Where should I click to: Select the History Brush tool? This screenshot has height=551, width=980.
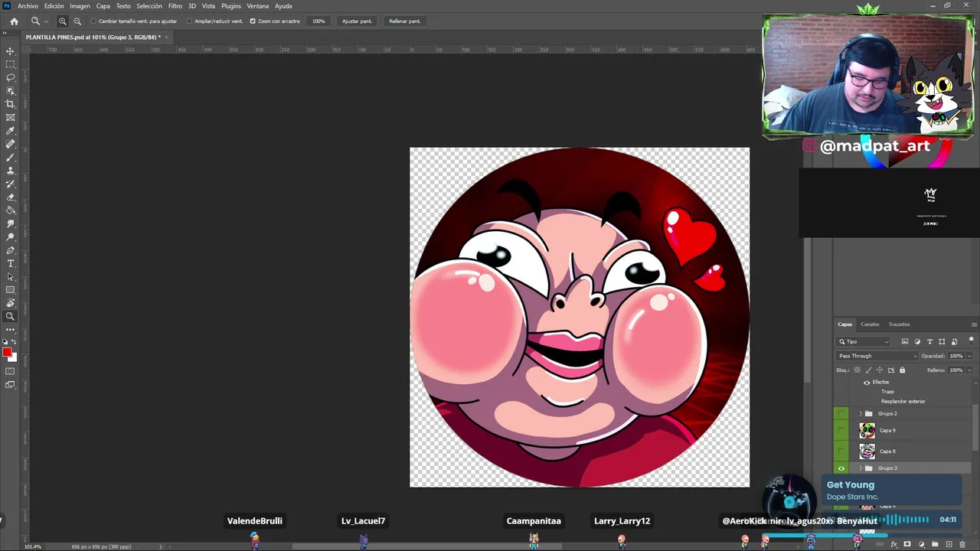(10, 184)
